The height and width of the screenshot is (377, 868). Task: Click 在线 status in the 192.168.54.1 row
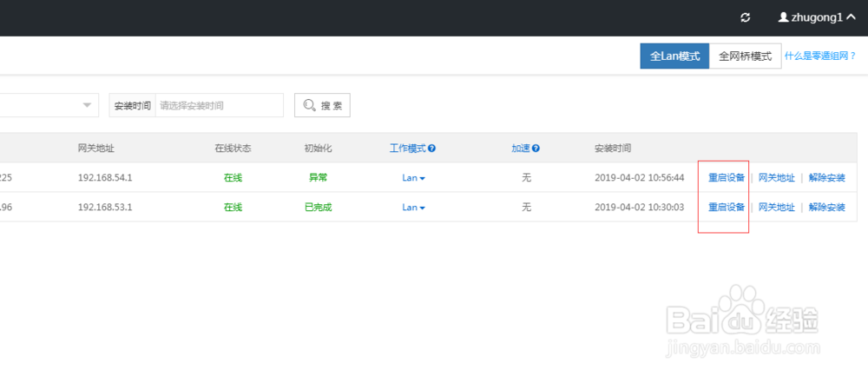233,178
